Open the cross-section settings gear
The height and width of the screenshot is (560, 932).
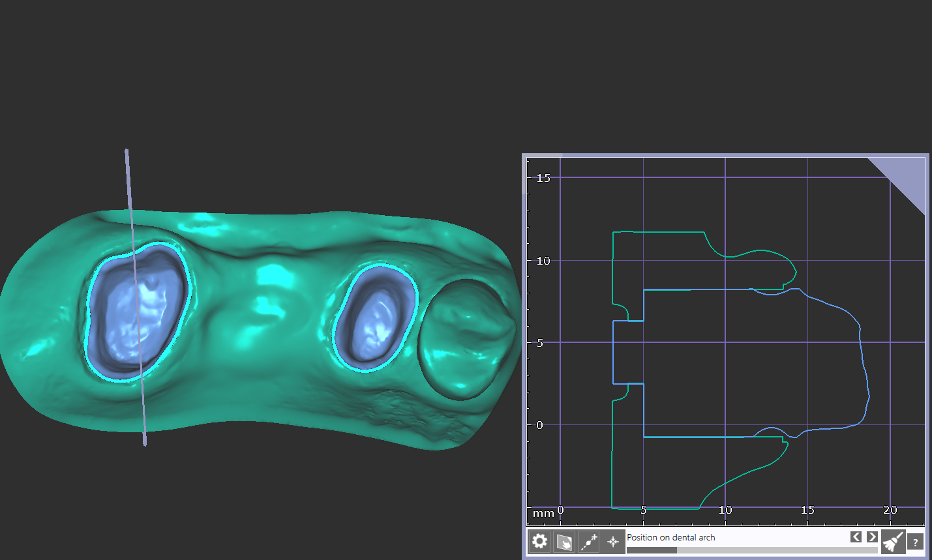[x=539, y=541]
